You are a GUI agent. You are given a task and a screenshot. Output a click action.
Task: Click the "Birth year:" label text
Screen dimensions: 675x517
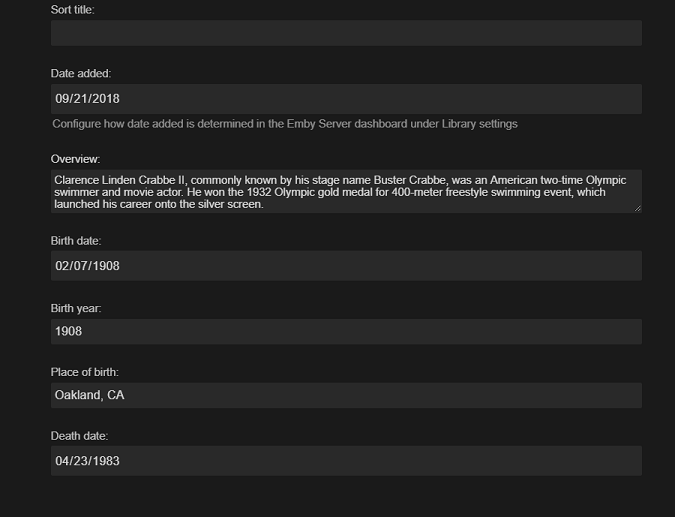pyautogui.click(x=76, y=308)
